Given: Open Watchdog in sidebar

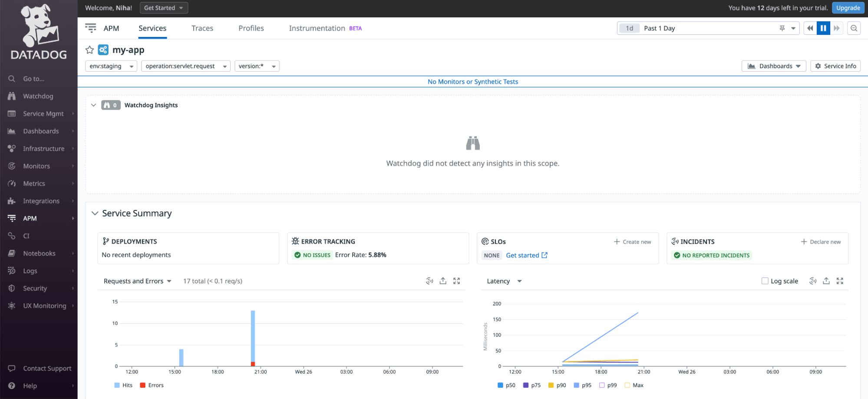Looking at the screenshot, I should tap(39, 96).
